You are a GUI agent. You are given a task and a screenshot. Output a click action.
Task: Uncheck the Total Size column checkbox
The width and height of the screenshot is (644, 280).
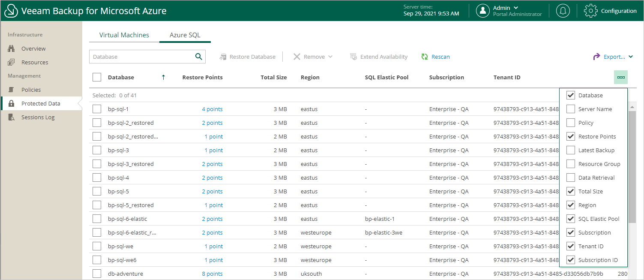[x=571, y=191]
